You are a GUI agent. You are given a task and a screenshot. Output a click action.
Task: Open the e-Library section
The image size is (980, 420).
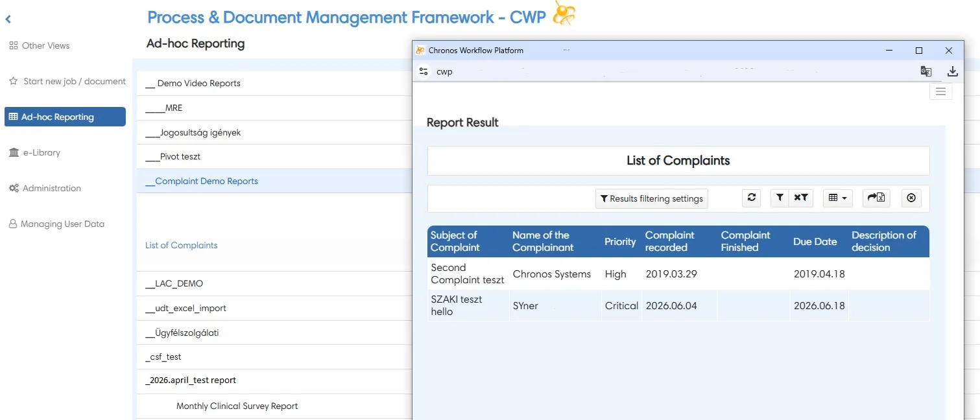point(34,152)
